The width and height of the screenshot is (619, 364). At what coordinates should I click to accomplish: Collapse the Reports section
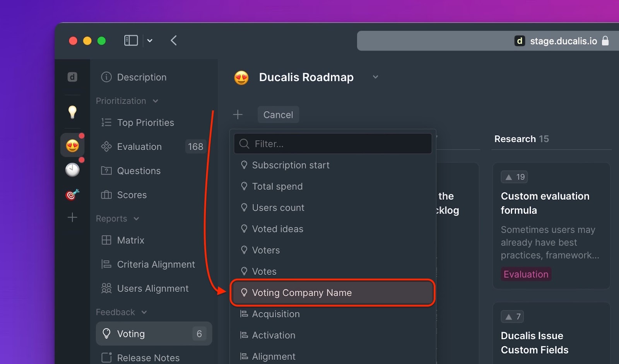136,219
